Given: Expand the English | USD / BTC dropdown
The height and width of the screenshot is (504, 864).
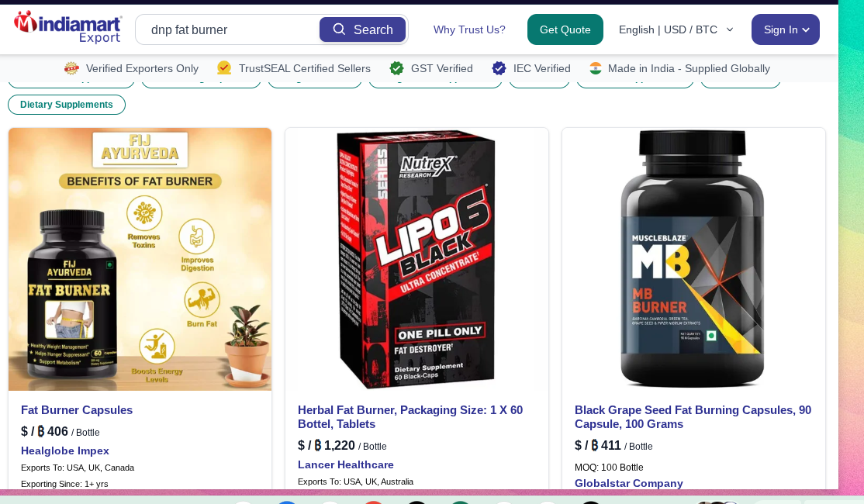Looking at the screenshot, I should coord(676,29).
